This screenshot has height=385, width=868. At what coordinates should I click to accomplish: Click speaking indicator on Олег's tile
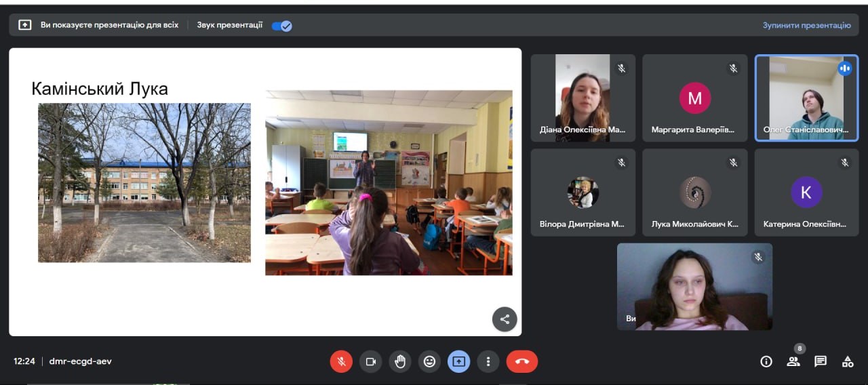coord(845,68)
